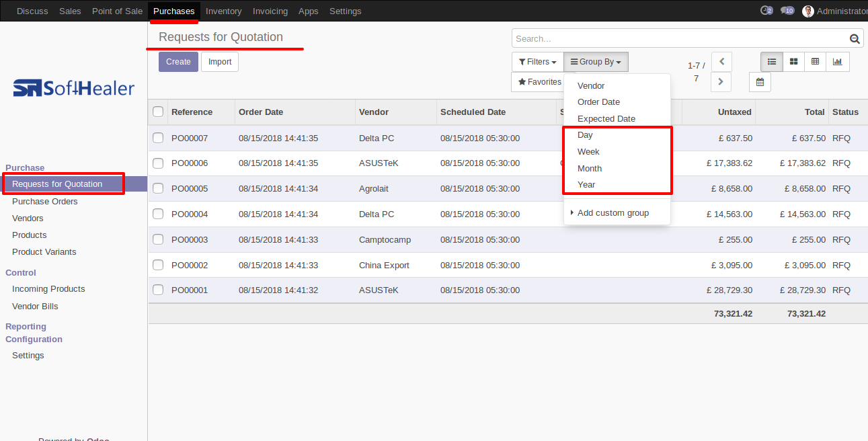Open the pivot table view icon
The image size is (868, 441).
pos(816,62)
